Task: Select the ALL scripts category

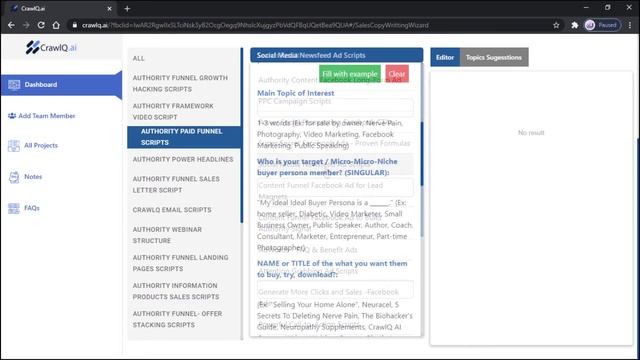Action: tap(138, 58)
